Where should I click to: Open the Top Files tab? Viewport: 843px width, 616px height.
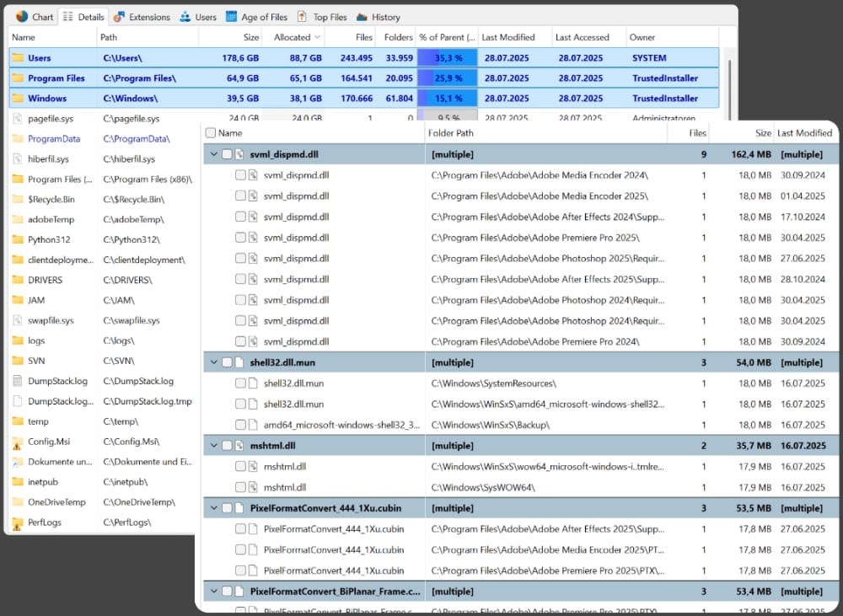pos(323,17)
